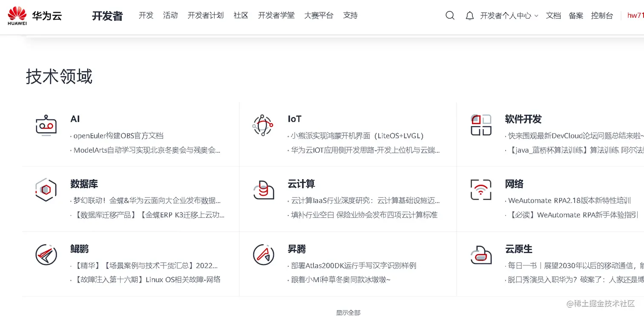Open the 云计算 category heading

tap(302, 184)
